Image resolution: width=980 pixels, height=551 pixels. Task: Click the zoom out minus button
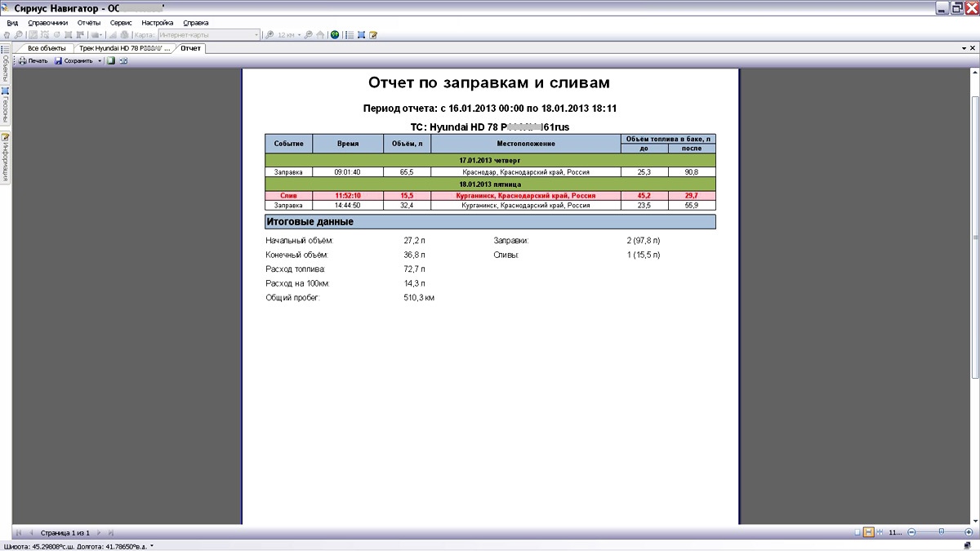(x=911, y=532)
